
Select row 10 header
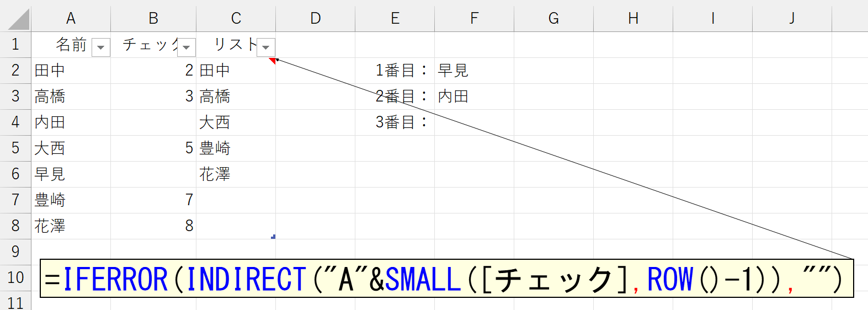coord(15,278)
